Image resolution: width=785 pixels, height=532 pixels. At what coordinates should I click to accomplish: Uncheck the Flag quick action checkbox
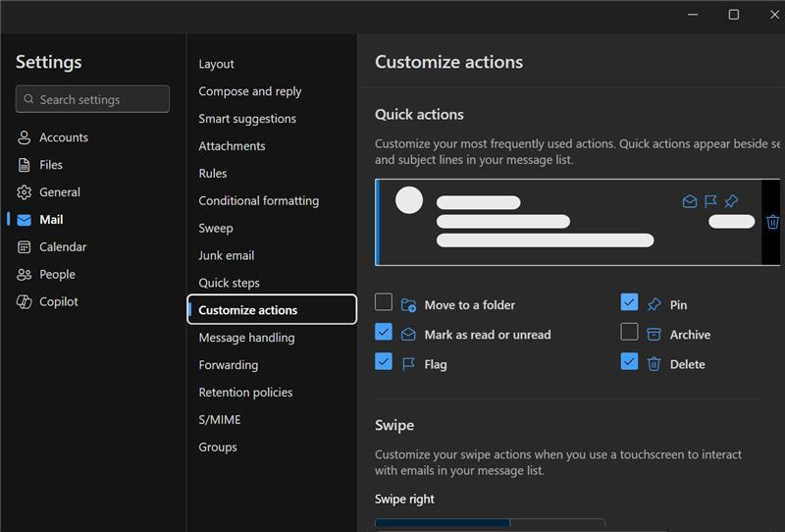pos(384,361)
